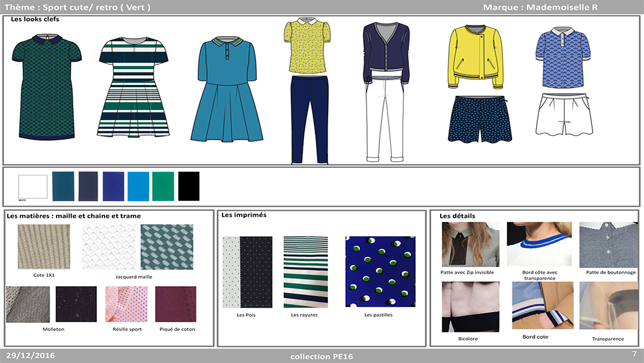Viewport: 644px width, 363px height.
Task: Open the Les pastilles blue print image
Action: pos(380,271)
